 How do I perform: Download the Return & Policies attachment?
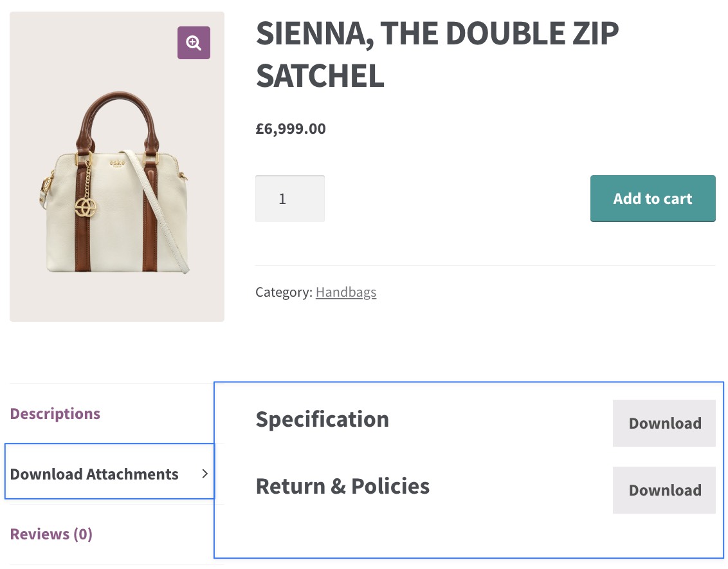664,490
